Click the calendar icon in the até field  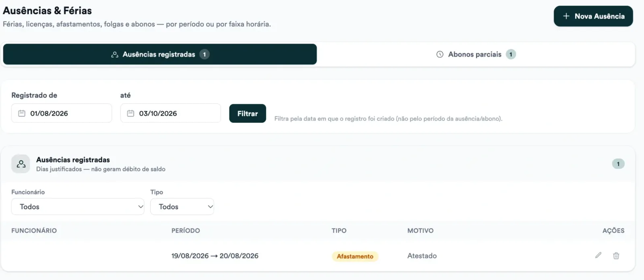click(130, 113)
